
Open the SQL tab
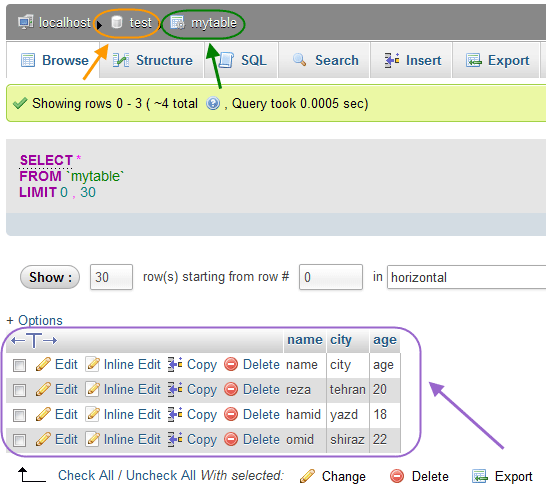[241, 60]
